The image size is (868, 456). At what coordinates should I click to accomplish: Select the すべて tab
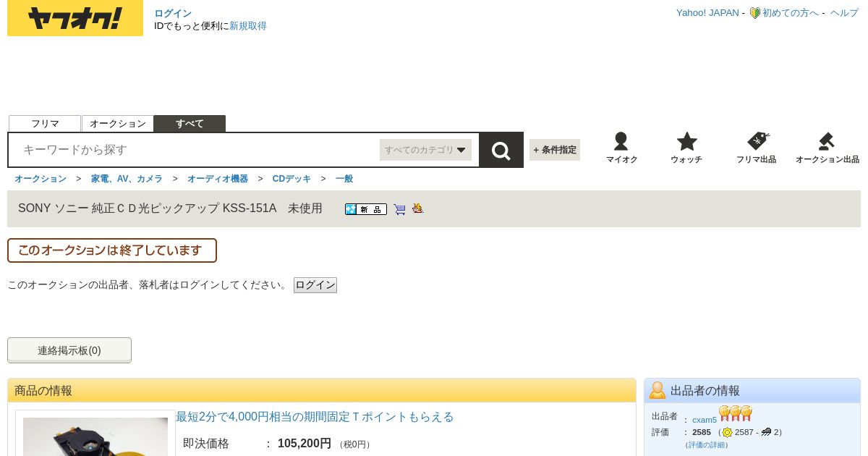pyautogui.click(x=190, y=124)
